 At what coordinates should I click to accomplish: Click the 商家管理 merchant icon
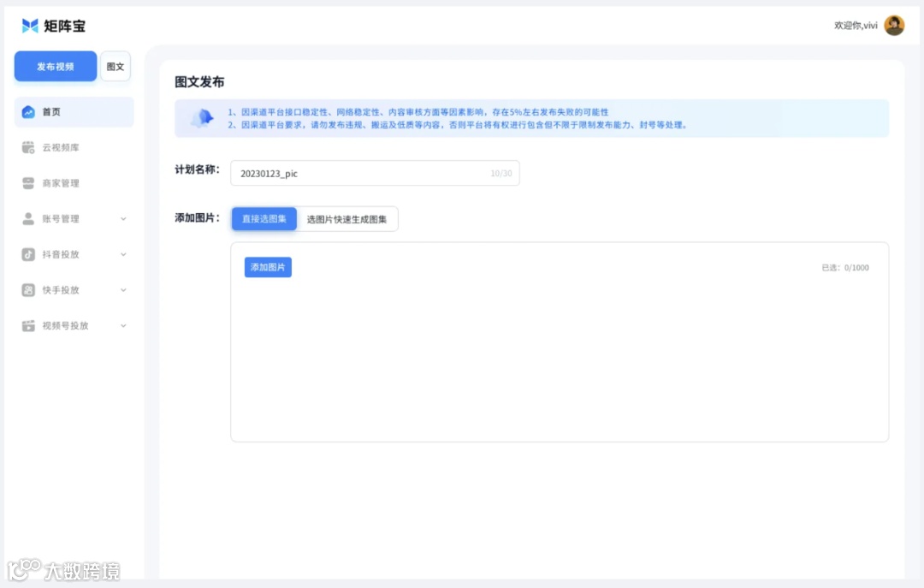click(x=27, y=182)
